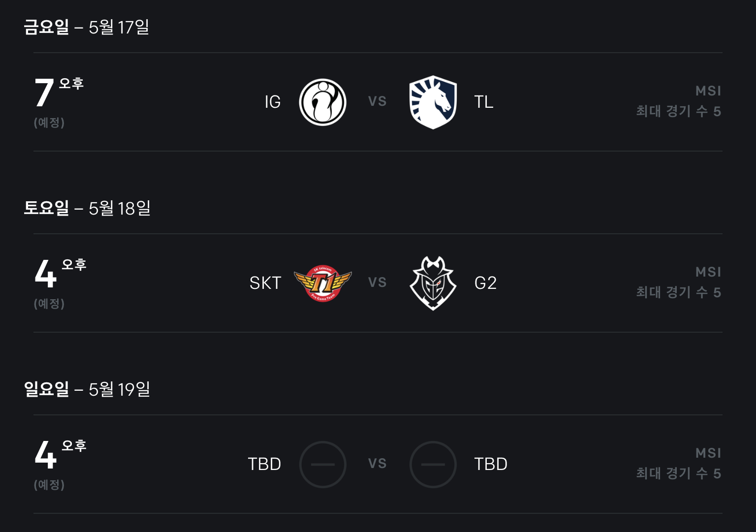Select the G2 team name
The height and width of the screenshot is (532, 756).
(x=485, y=283)
